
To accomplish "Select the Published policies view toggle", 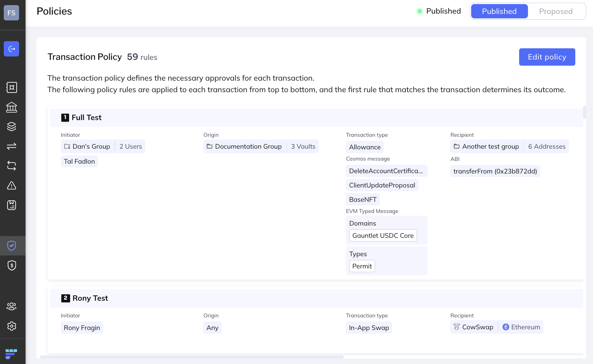I will (x=499, y=12).
